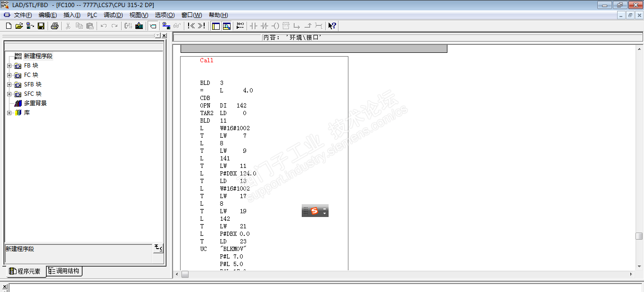Jump to next error icon

(x=201, y=26)
